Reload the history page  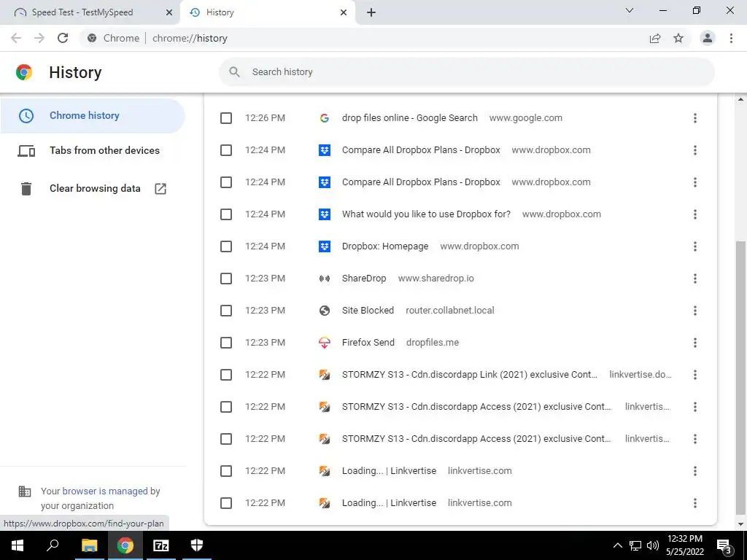[63, 38]
